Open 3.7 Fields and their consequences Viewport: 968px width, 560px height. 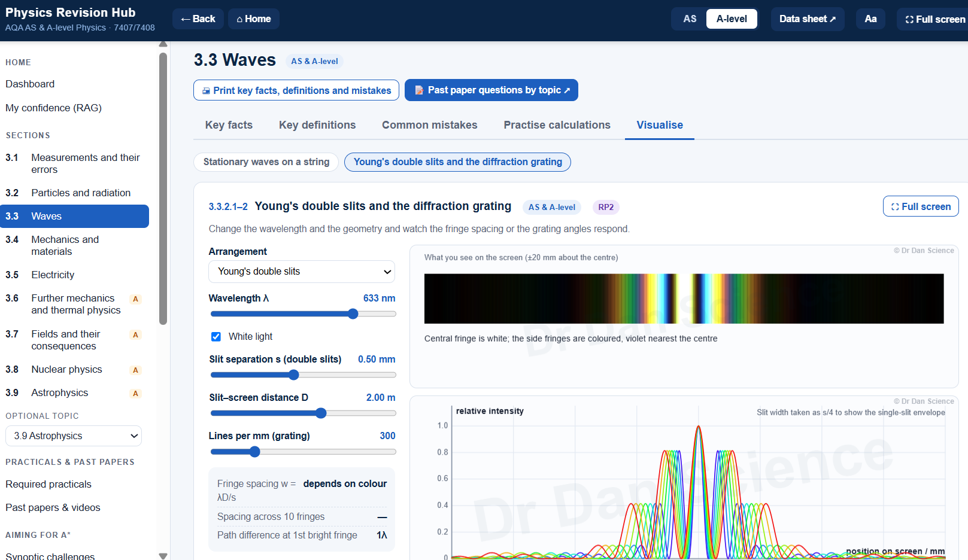[x=74, y=340]
